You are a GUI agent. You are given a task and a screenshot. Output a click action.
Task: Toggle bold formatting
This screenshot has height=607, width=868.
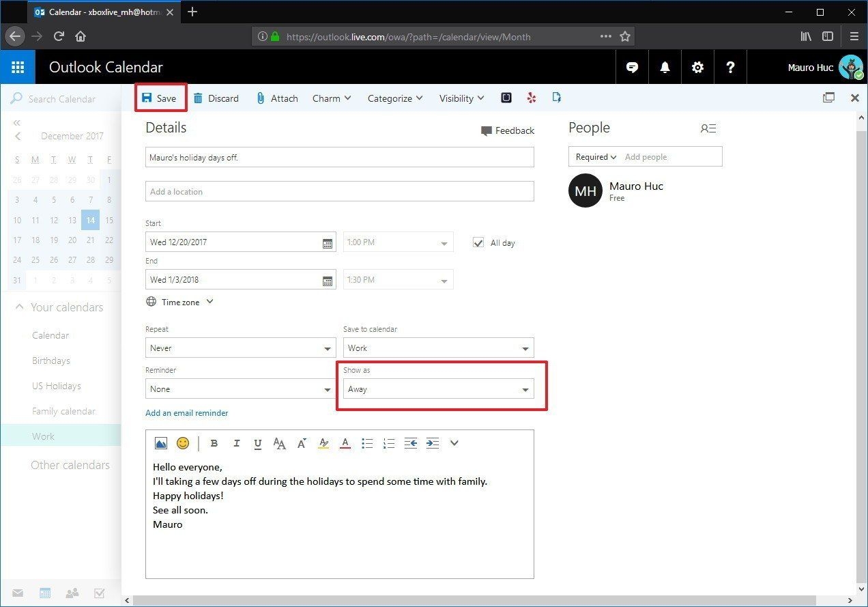pos(214,443)
